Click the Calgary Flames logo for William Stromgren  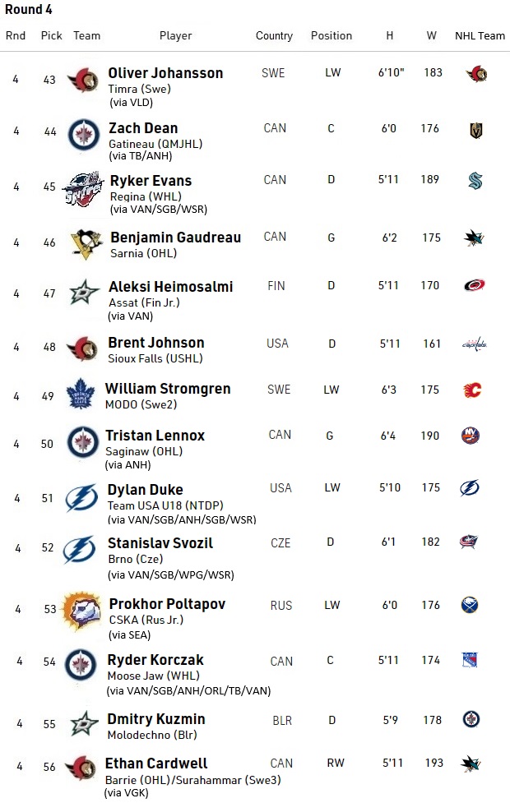coord(471,390)
